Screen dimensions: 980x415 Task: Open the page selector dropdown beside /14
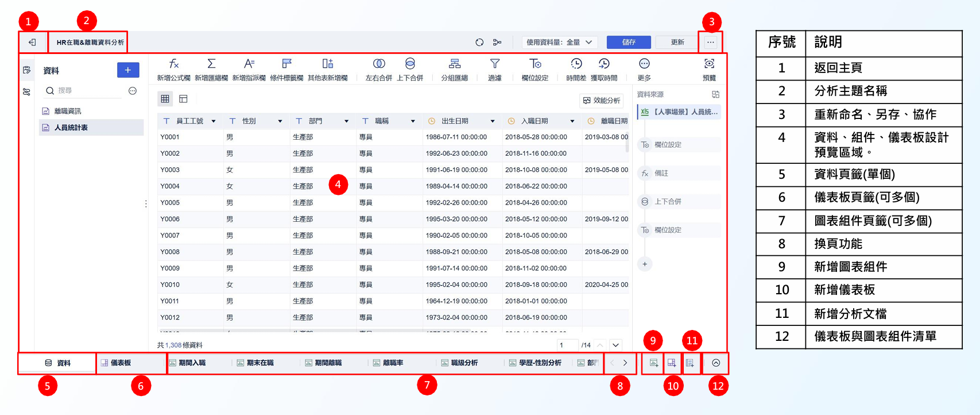(x=616, y=345)
